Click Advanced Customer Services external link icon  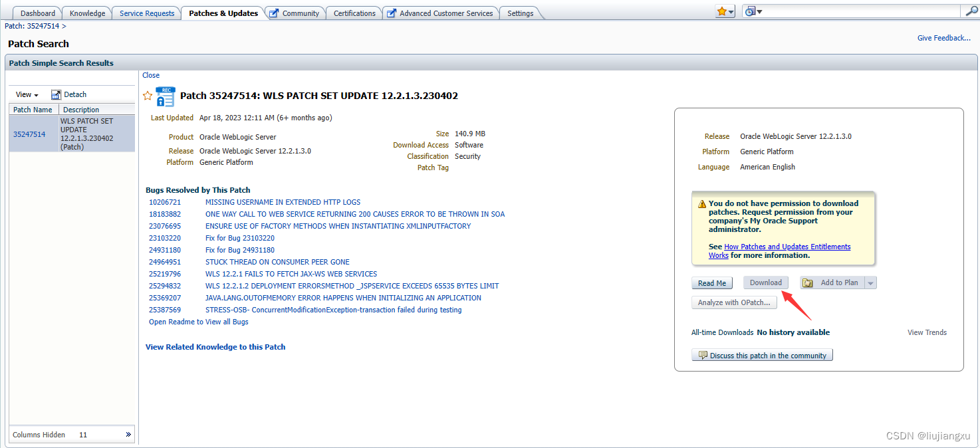[392, 13]
